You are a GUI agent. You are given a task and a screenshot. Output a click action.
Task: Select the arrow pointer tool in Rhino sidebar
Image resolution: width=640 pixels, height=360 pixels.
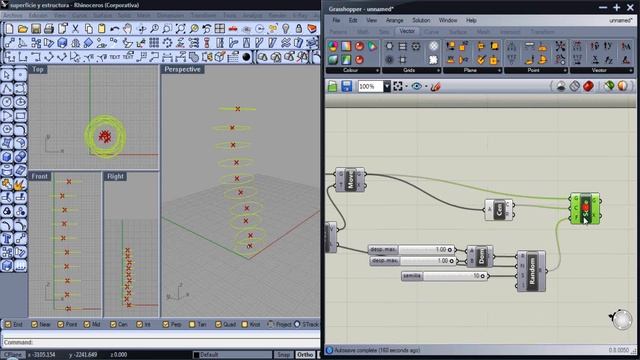point(7,75)
